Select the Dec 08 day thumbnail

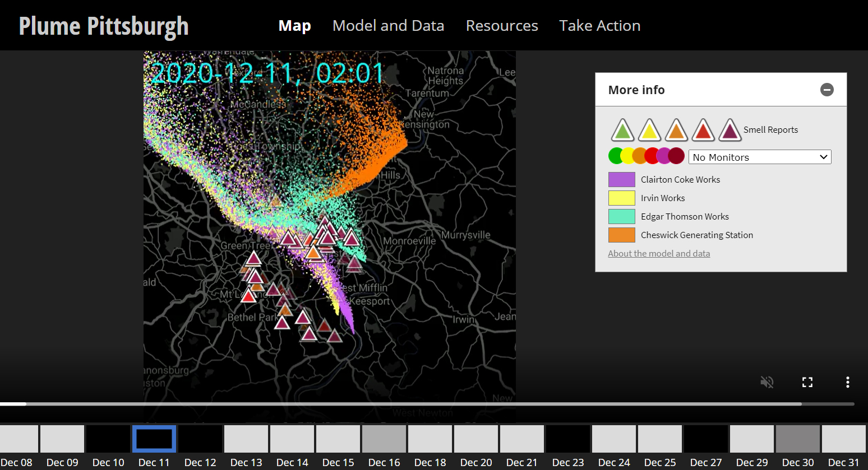(x=19, y=439)
